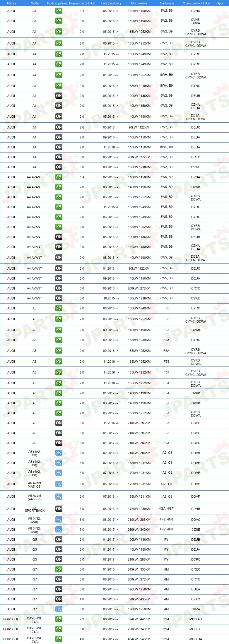Click the PB fuel icon in the A4 CVKB, DBPA row
This screenshot has width=229, height=644.
point(59,21)
